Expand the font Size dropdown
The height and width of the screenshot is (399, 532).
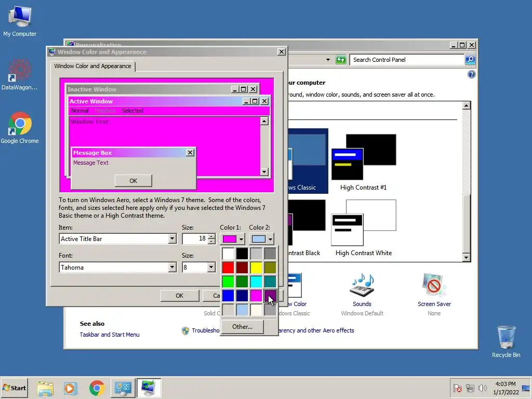point(211,268)
